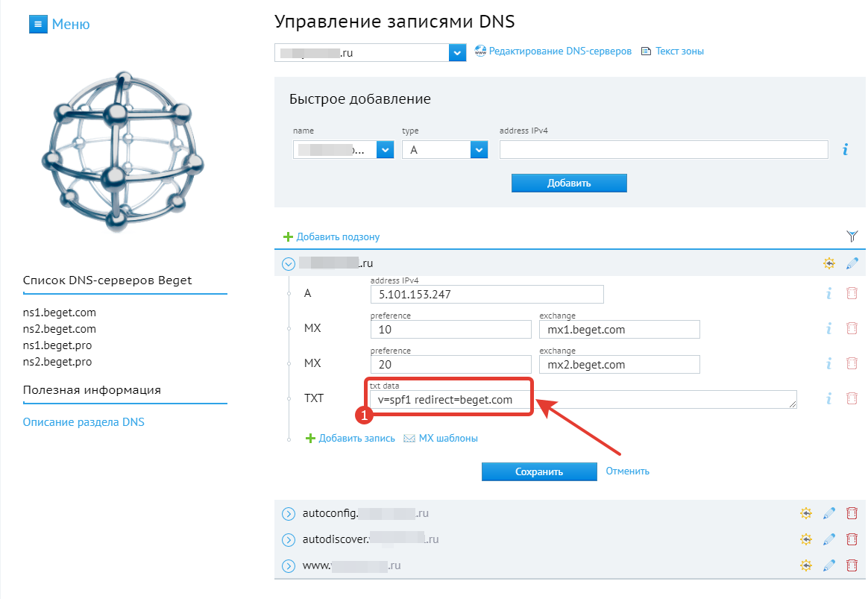Screen dimensions: 868x599
Task: Open the filter funnel icon
Action: point(852,236)
